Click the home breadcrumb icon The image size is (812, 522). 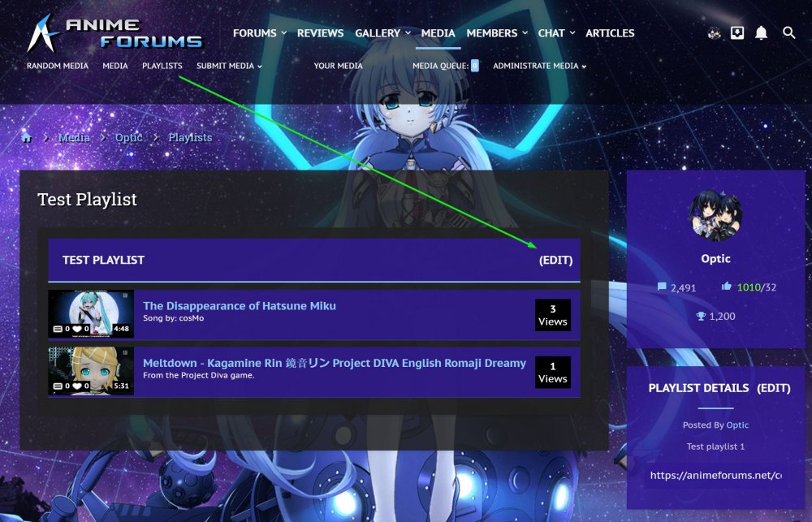pos(27,137)
